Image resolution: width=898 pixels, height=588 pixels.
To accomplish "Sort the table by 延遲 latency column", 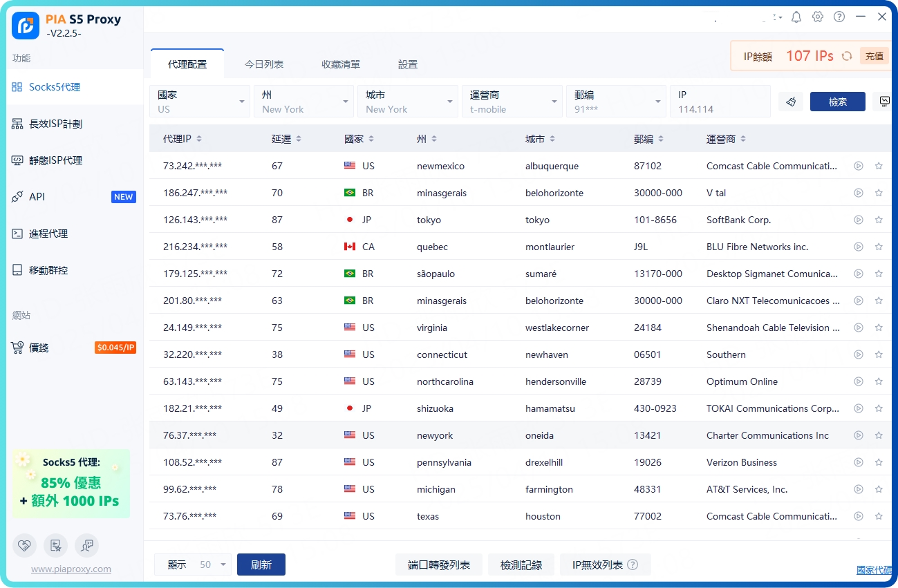I will pos(286,139).
